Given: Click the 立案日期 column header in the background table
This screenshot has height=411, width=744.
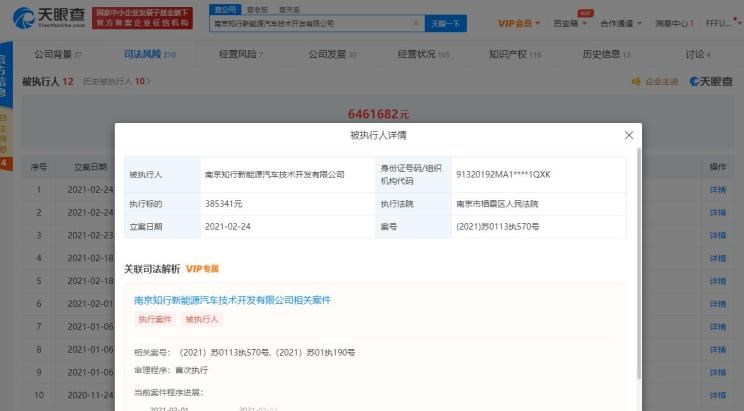Looking at the screenshot, I should pos(91,167).
